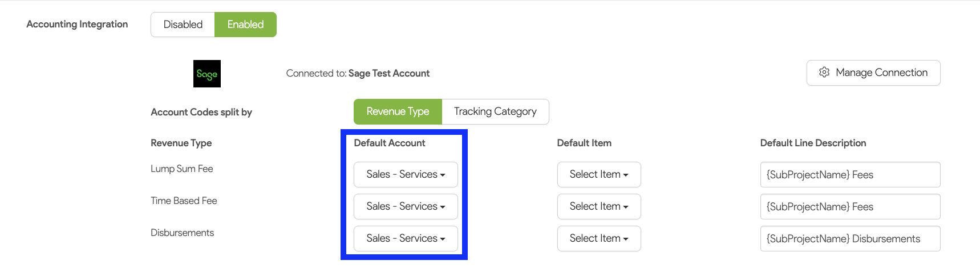Edit Time Based Fee line description field
980x272 pixels.
point(850,207)
